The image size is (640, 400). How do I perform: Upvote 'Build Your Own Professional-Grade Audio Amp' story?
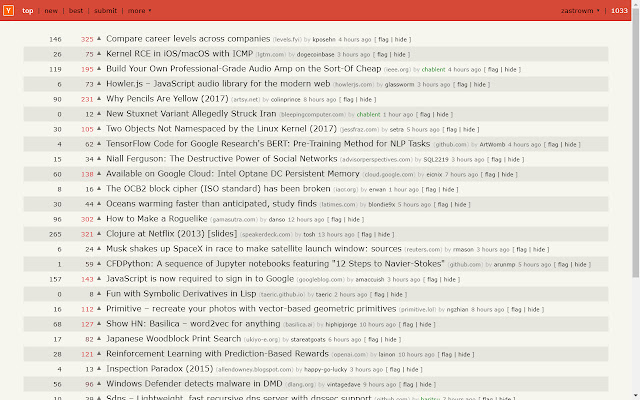pyautogui.click(x=99, y=69)
